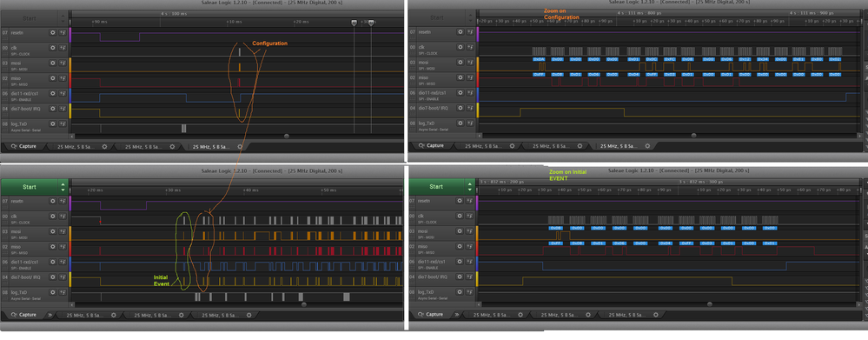This screenshot has width=868, height=340.
Task: Open clk channel settings gear, bottom-left window
Action: pos(53,216)
